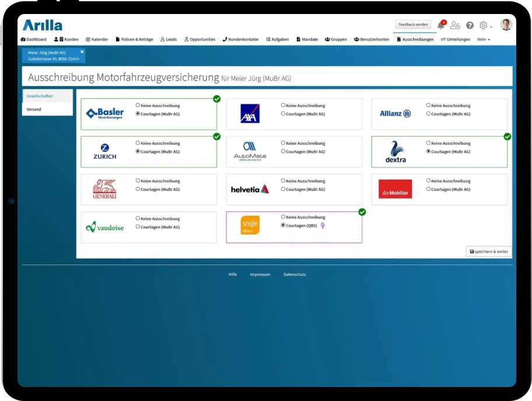532x401 pixels.
Task: Click the Feedback senden button
Action: click(x=413, y=25)
